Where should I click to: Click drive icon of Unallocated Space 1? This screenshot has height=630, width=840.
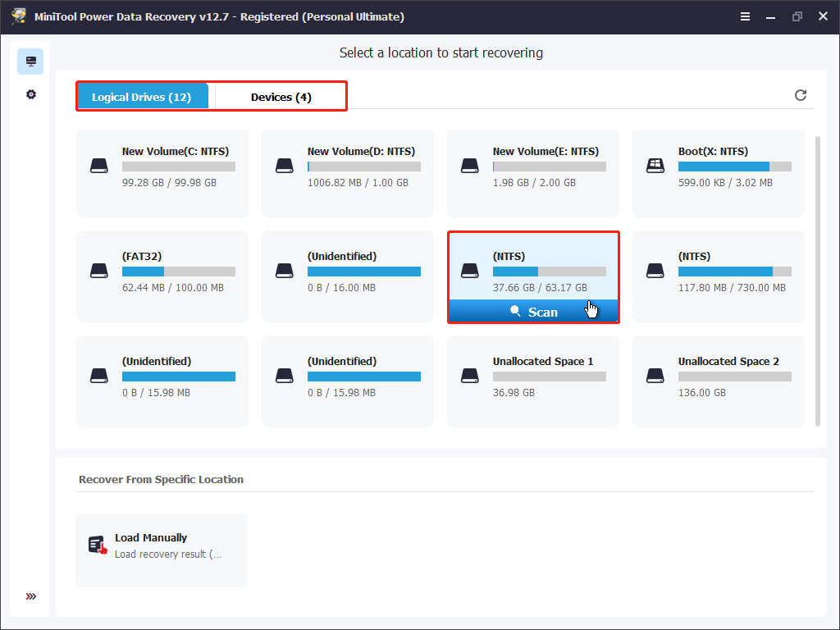point(470,376)
